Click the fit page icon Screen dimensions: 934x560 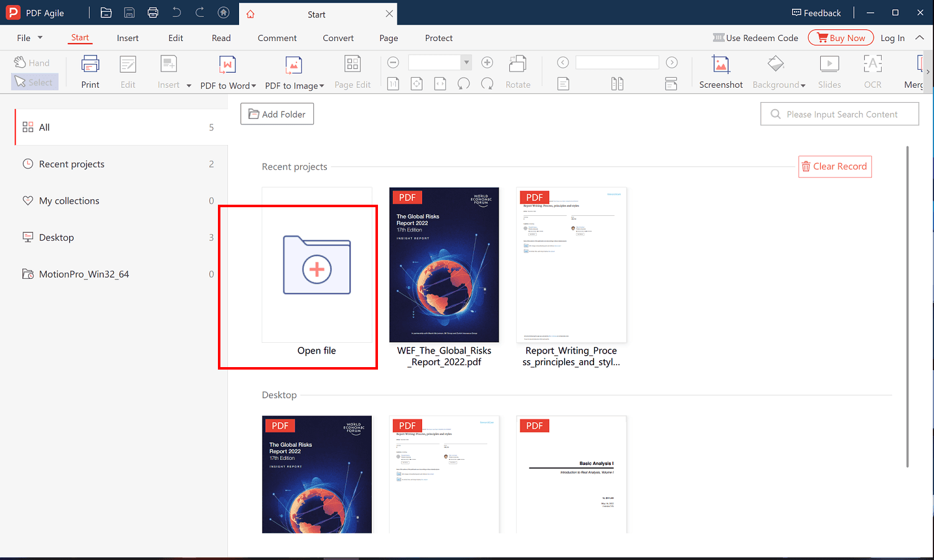pos(417,83)
